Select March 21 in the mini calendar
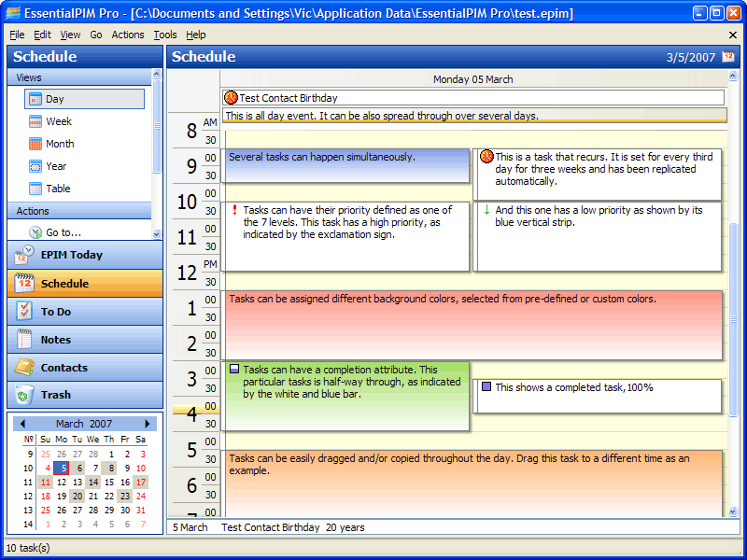747x560 pixels. [x=93, y=497]
